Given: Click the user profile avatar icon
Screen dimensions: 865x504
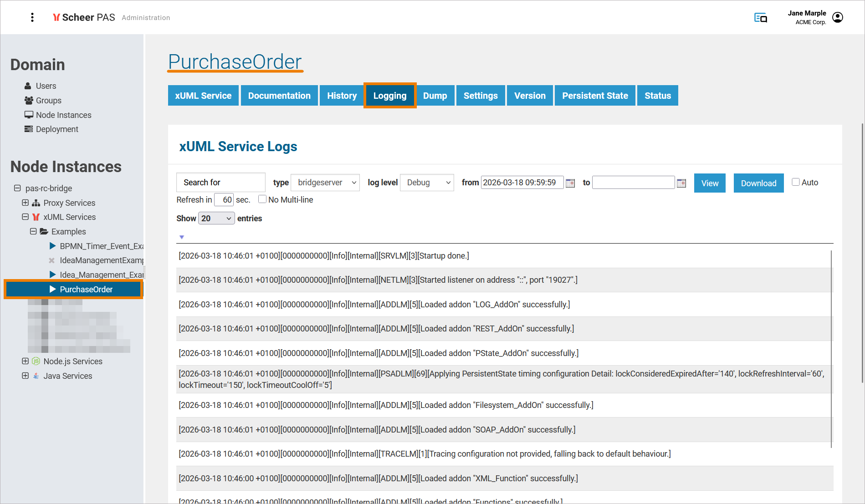Looking at the screenshot, I should point(837,17).
